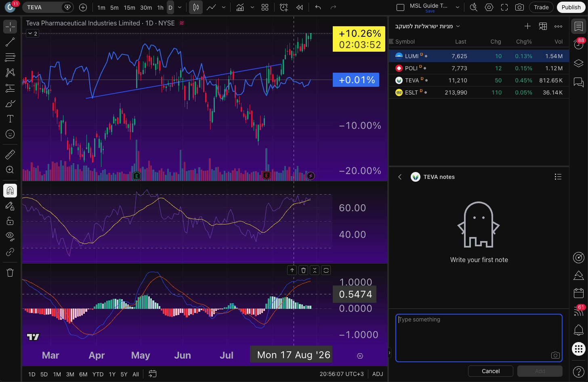Select the crosshair cursor tool
This screenshot has width=588, height=382.
click(10, 27)
